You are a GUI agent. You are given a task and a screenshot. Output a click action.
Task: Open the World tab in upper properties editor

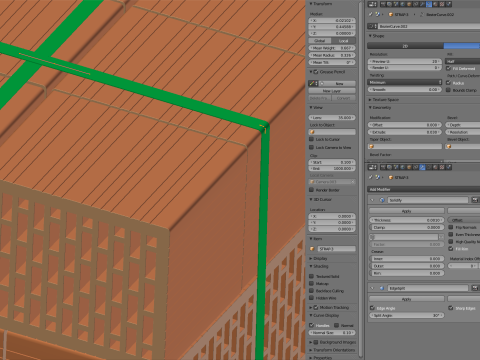tap(403, 4)
